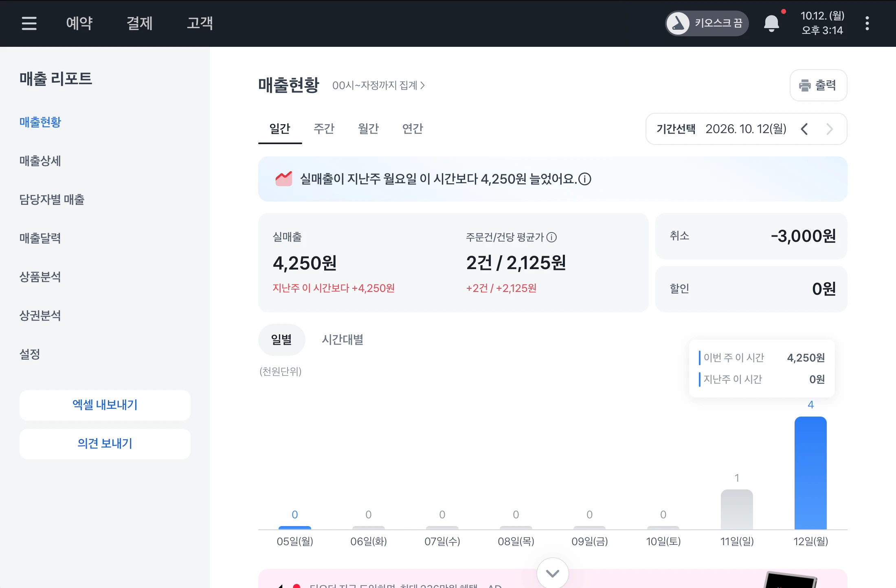This screenshot has height=588, width=896.
Task: Go to next date with right arrow
Action: pyautogui.click(x=830, y=129)
